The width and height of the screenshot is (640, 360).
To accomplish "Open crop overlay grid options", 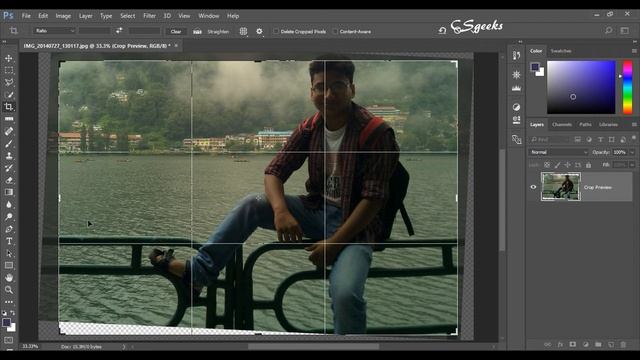I will 243,31.
